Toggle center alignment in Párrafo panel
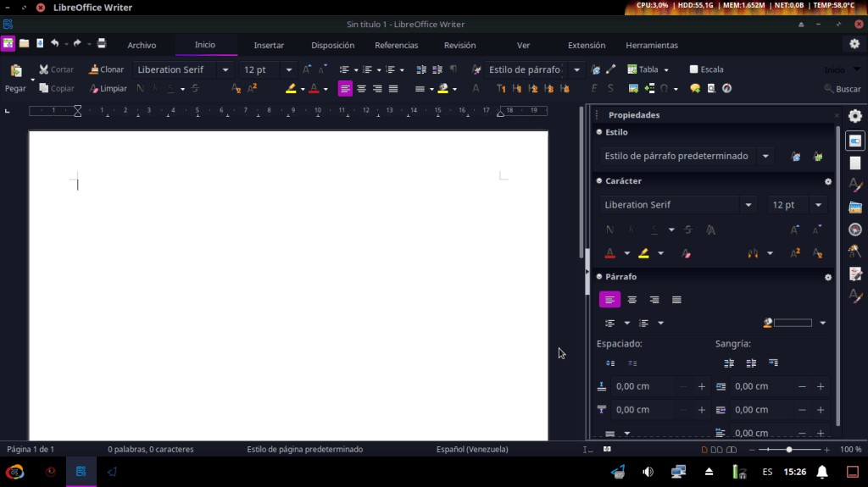The width and height of the screenshot is (868, 487). [x=632, y=300]
